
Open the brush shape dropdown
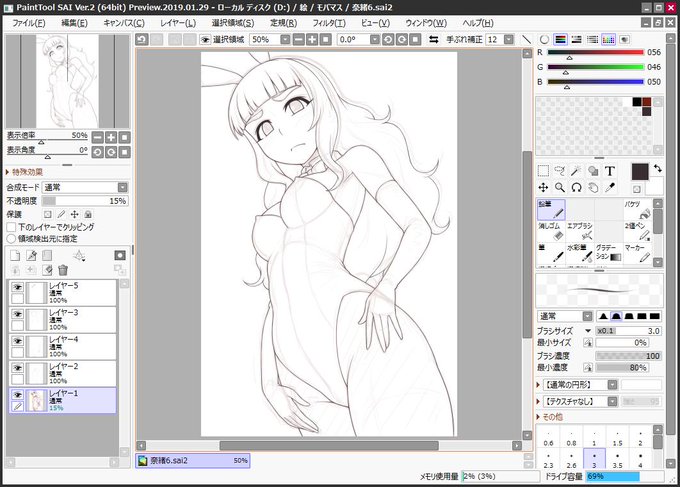pos(612,385)
